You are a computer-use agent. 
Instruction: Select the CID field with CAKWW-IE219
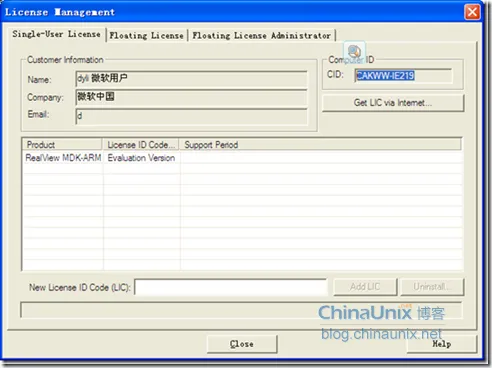pyautogui.click(x=403, y=76)
